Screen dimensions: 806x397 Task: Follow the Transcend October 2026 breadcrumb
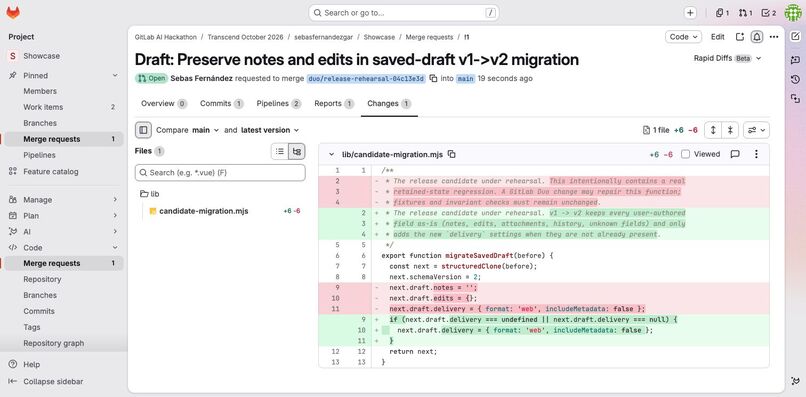(x=246, y=37)
